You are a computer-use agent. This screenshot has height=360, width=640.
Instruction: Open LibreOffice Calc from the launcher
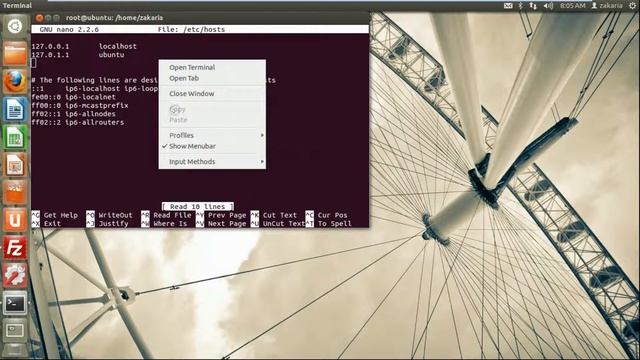click(15, 137)
